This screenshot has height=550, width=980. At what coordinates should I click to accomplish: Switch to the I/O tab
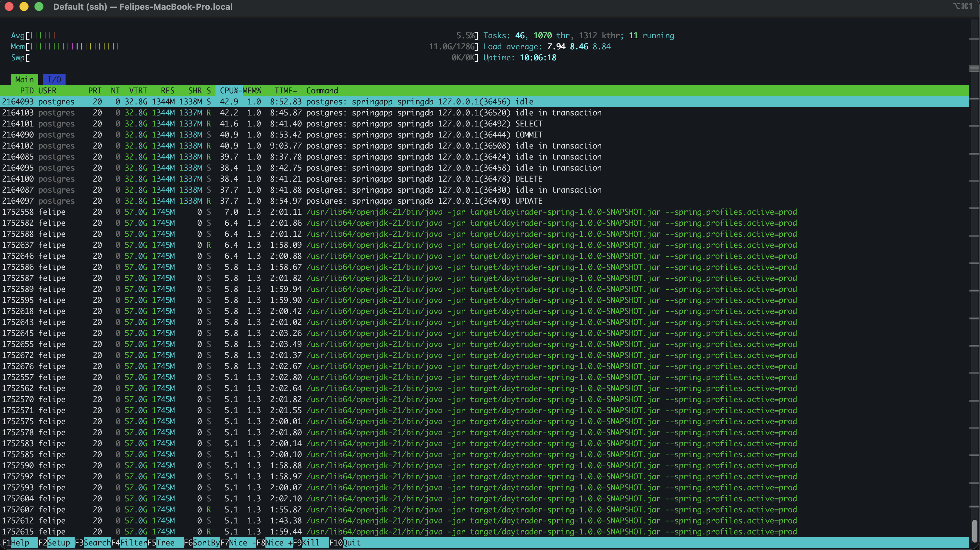[x=54, y=79]
